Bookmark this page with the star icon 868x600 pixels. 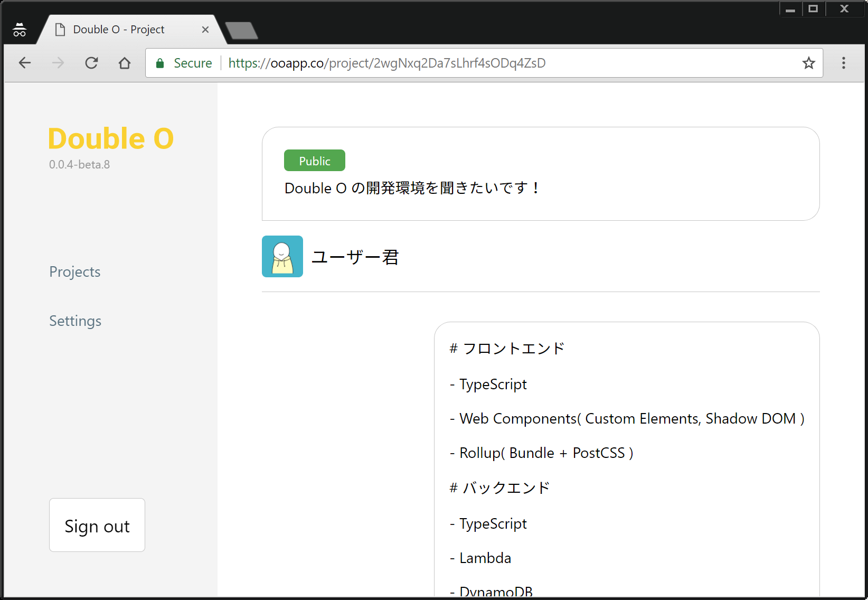808,63
